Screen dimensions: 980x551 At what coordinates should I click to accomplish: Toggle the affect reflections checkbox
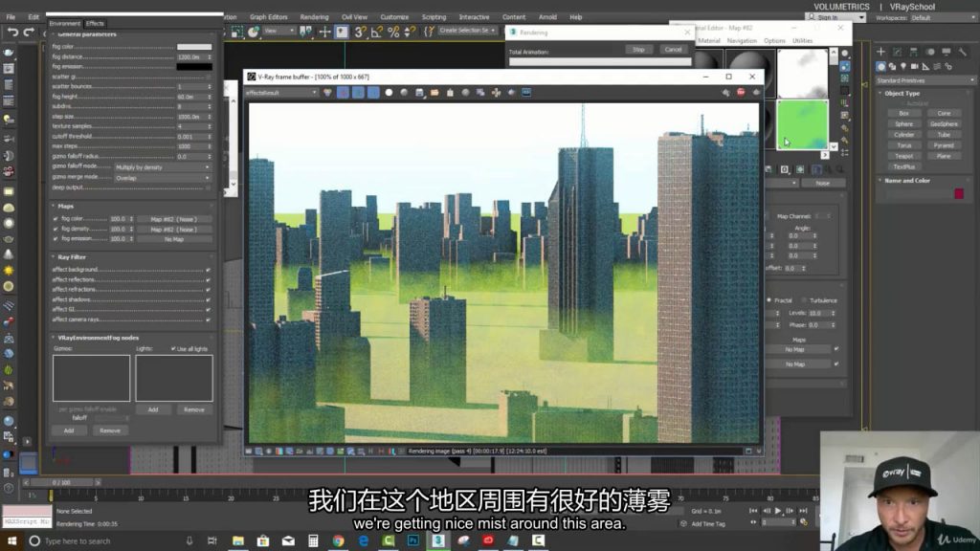pyautogui.click(x=208, y=280)
